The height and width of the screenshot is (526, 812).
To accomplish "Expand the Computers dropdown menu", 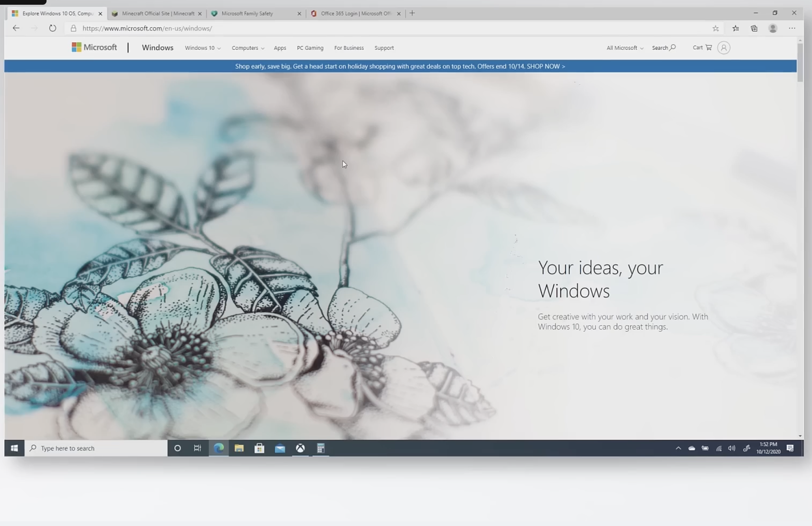I will coord(248,48).
